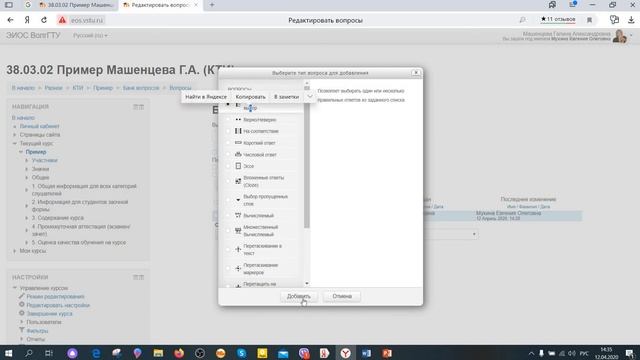Viewport: 640px width, 360px height.
Task: Collapse the Управление курсом node
Action: [x=15, y=288]
